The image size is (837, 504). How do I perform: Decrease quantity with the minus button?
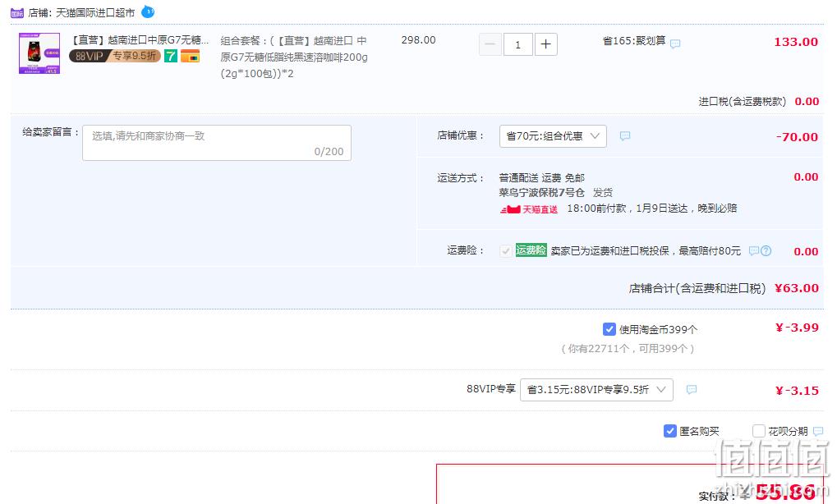pos(490,44)
